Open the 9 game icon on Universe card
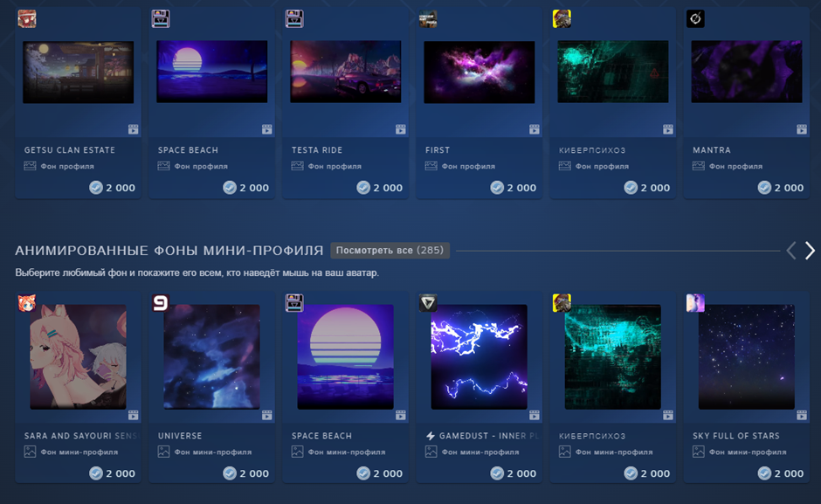This screenshot has height=504, width=821. (x=161, y=303)
